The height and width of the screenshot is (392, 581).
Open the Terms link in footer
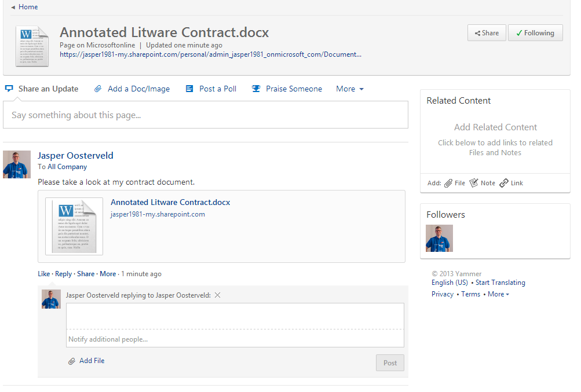coord(470,294)
